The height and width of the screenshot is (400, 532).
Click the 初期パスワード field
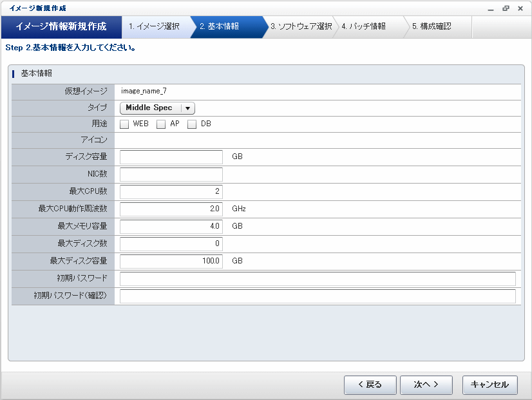tap(318, 279)
